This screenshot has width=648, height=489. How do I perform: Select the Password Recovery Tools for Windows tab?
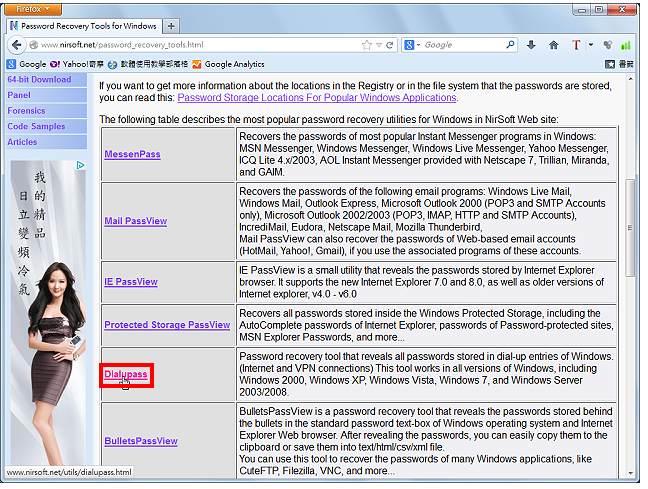pos(84,26)
